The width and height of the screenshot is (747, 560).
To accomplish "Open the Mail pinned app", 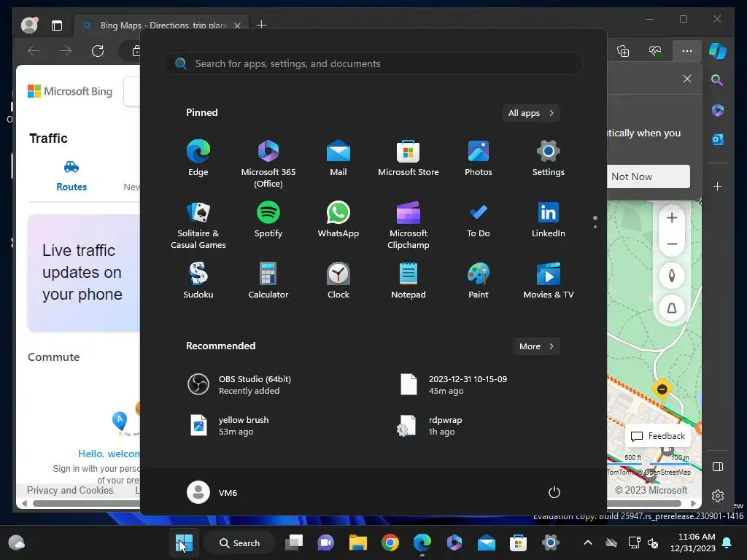I will 338,158.
